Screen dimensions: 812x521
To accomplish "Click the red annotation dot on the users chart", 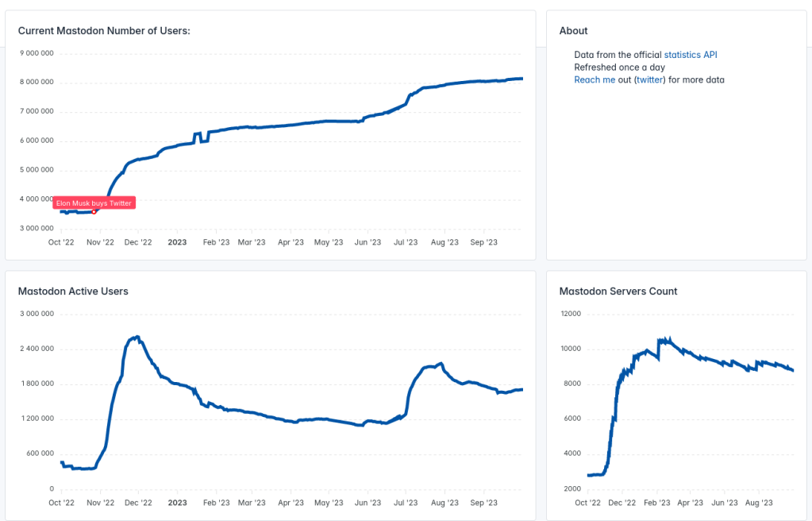I will coord(94,211).
